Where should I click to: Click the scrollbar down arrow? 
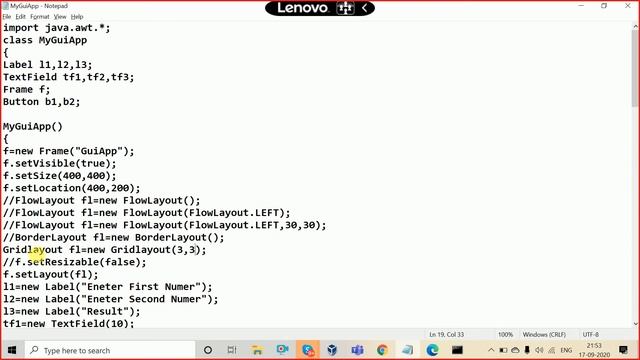(636, 324)
